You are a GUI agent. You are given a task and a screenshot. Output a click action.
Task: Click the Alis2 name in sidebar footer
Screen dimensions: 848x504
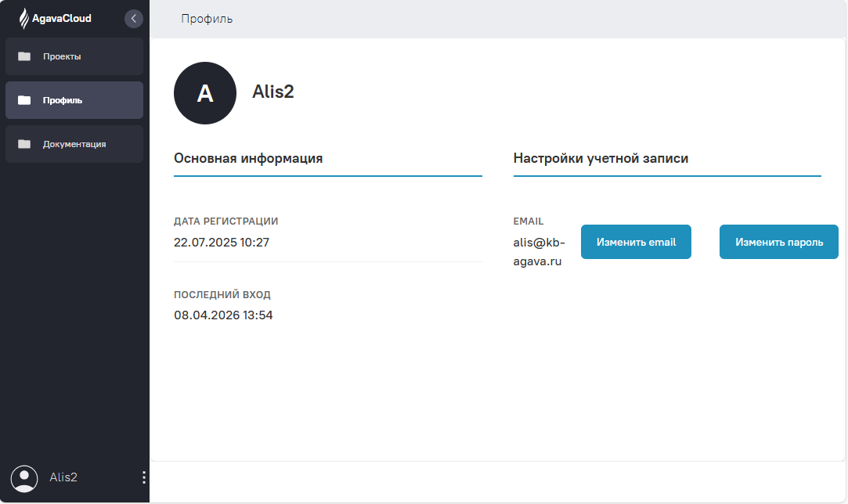pos(63,477)
